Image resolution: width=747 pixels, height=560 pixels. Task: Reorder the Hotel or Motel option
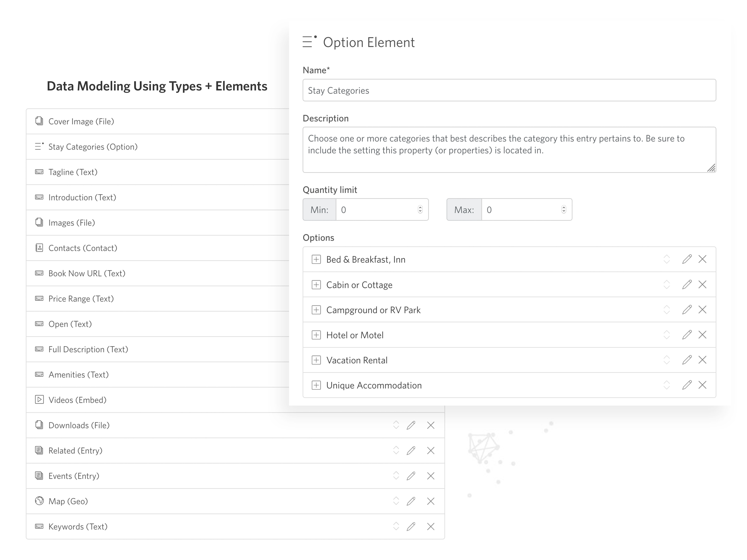point(667,335)
